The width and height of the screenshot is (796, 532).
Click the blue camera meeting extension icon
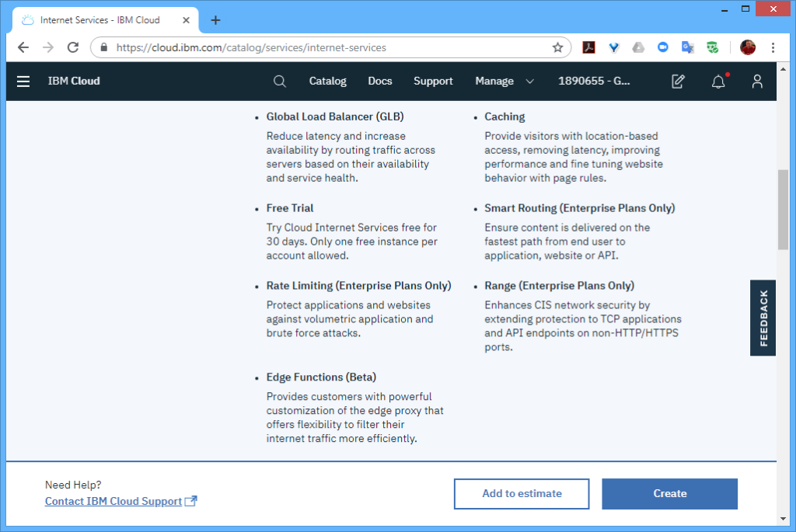click(x=663, y=47)
